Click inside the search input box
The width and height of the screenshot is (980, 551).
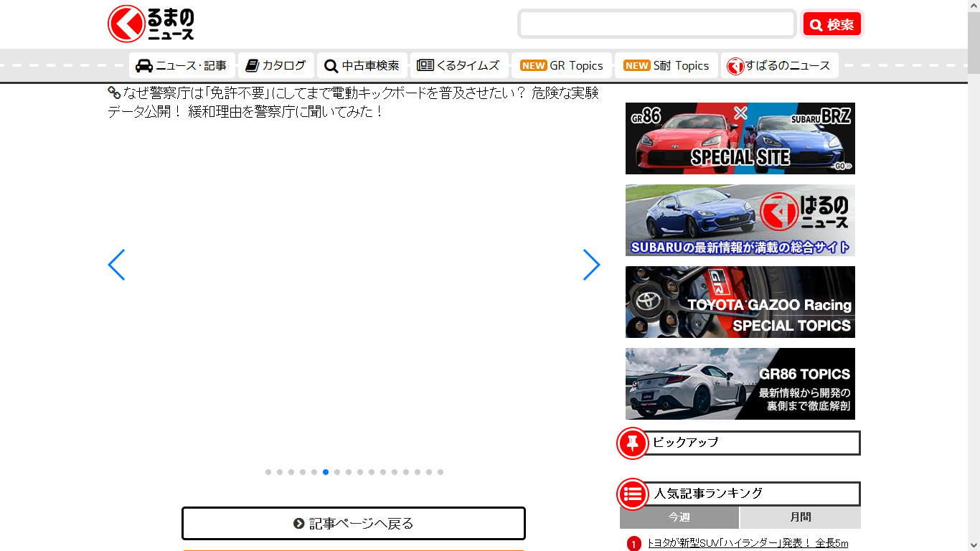tap(656, 24)
